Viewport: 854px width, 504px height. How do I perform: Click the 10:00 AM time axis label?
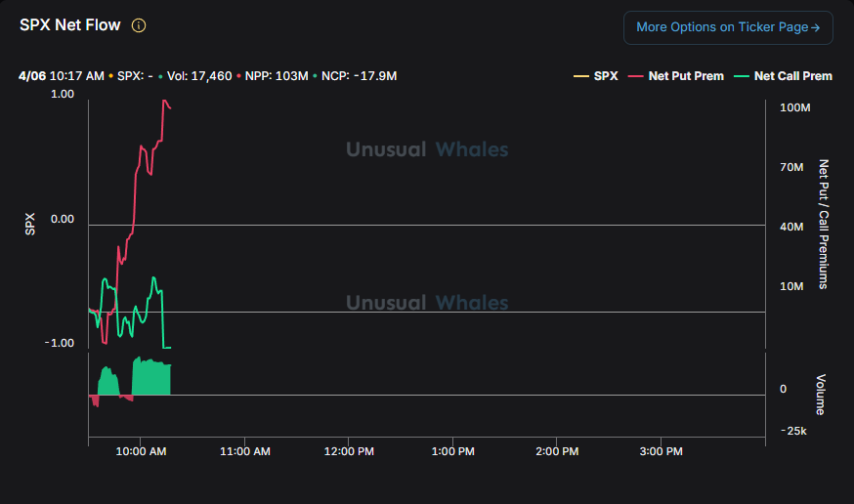(x=141, y=451)
